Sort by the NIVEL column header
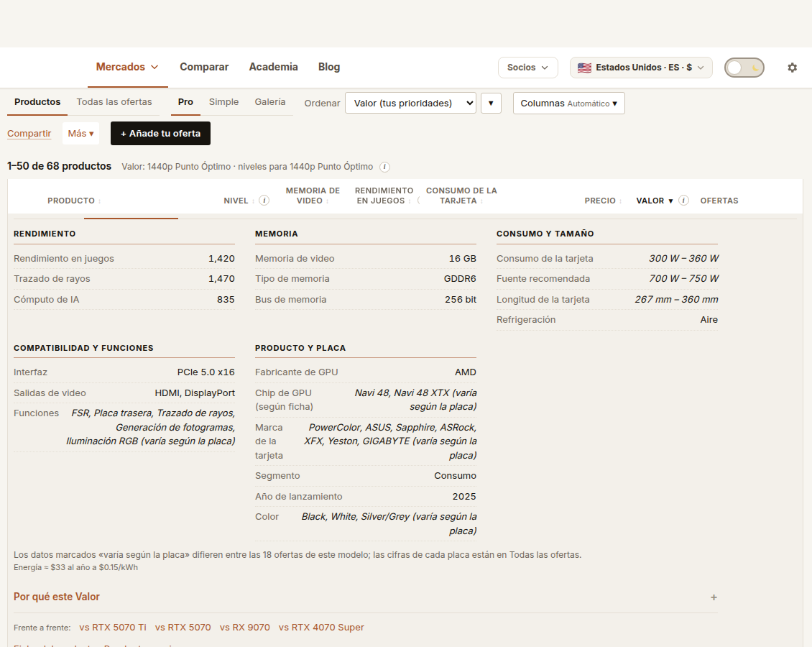The height and width of the screenshot is (647, 812). [239, 201]
